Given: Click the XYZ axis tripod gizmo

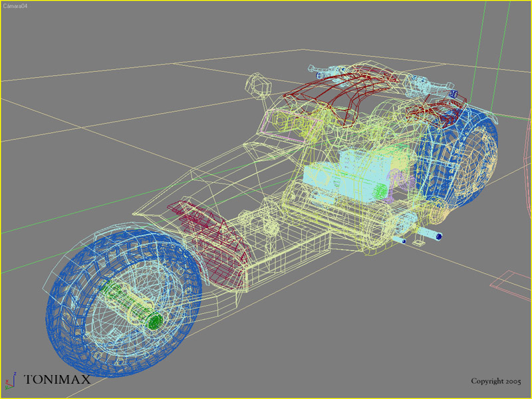Looking at the screenshot, I should pos(10,380).
